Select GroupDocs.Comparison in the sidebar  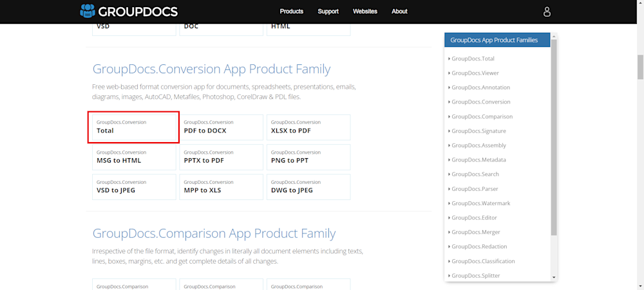482,116
